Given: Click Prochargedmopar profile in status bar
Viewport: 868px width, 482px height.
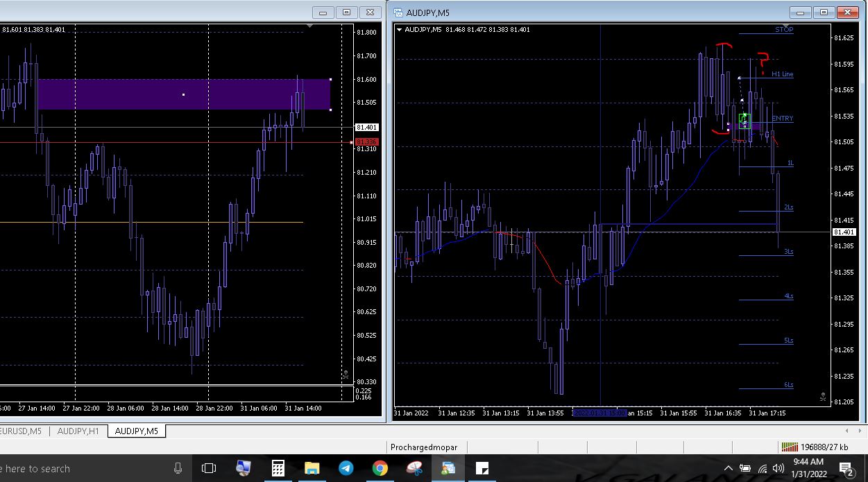Looking at the screenshot, I should click(424, 447).
